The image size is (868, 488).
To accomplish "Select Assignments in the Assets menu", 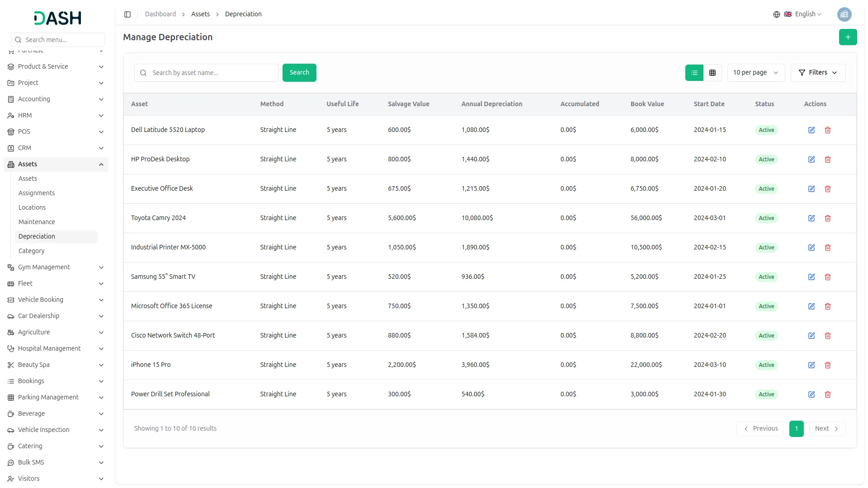I will 37,192.
